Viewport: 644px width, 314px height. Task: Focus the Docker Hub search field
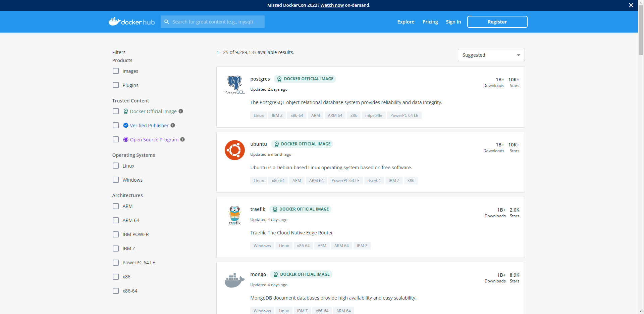[213, 22]
